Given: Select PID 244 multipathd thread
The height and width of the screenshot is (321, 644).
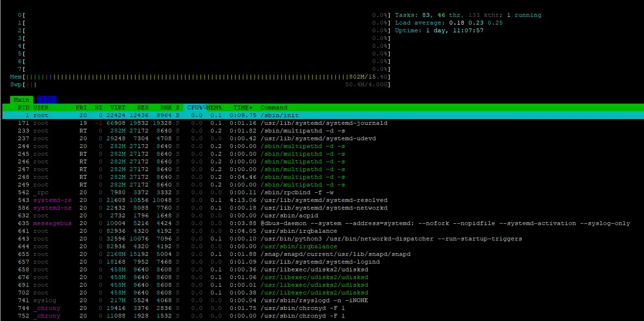Looking at the screenshot, I should pyautogui.click(x=322, y=146).
